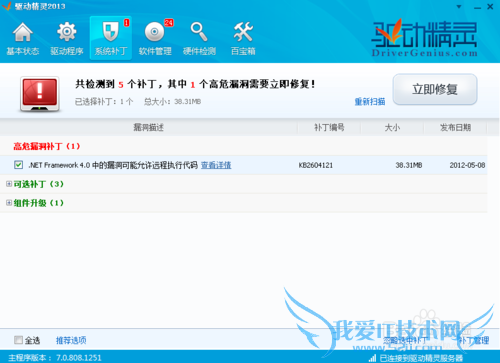
Task: Open the 补丁管理 link
Action: [x=474, y=340]
